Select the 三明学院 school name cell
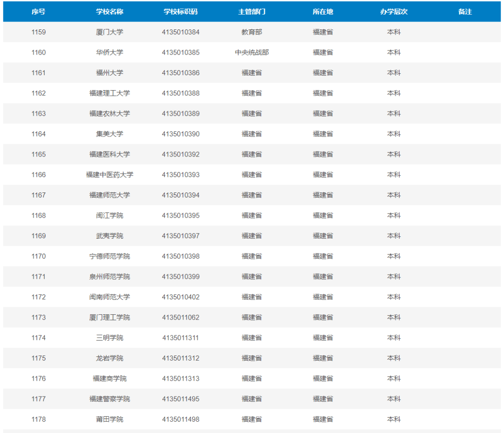 110,338
